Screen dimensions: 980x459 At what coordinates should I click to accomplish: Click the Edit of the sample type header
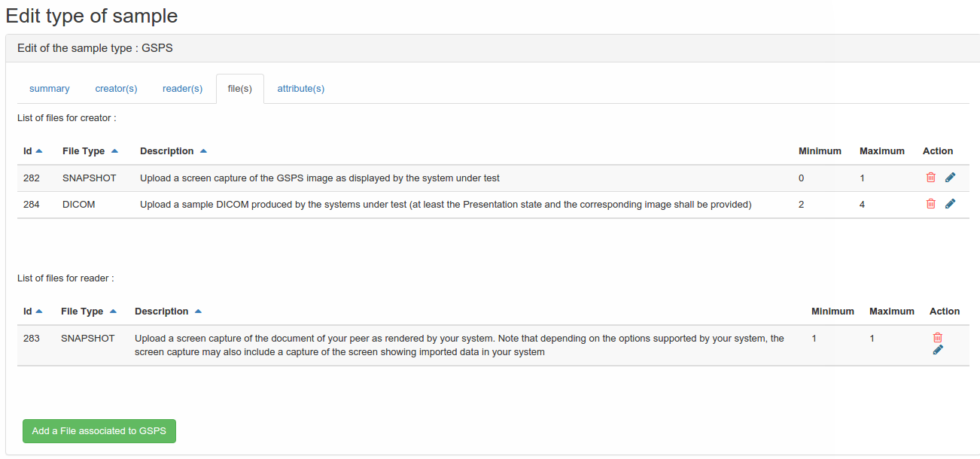pos(96,48)
